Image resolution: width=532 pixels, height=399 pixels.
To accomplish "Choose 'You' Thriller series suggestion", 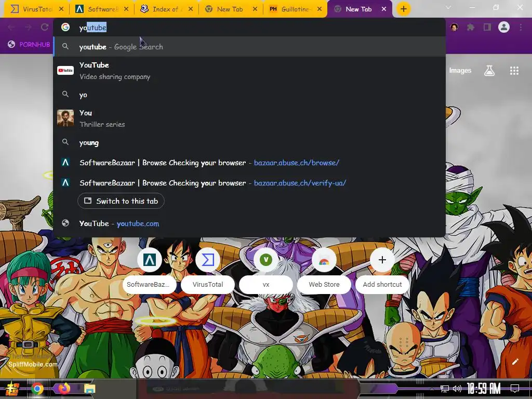I will pyautogui.click(x=249, y=118).
